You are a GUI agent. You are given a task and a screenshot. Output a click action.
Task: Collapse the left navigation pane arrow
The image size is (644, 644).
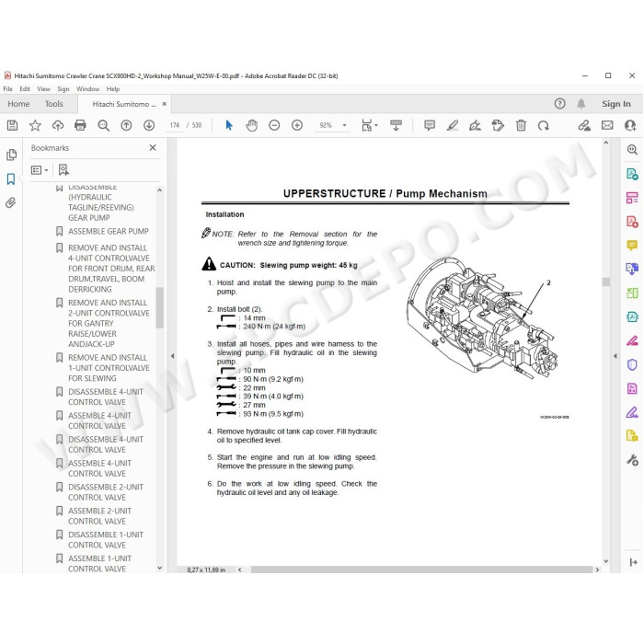(173, 356)
